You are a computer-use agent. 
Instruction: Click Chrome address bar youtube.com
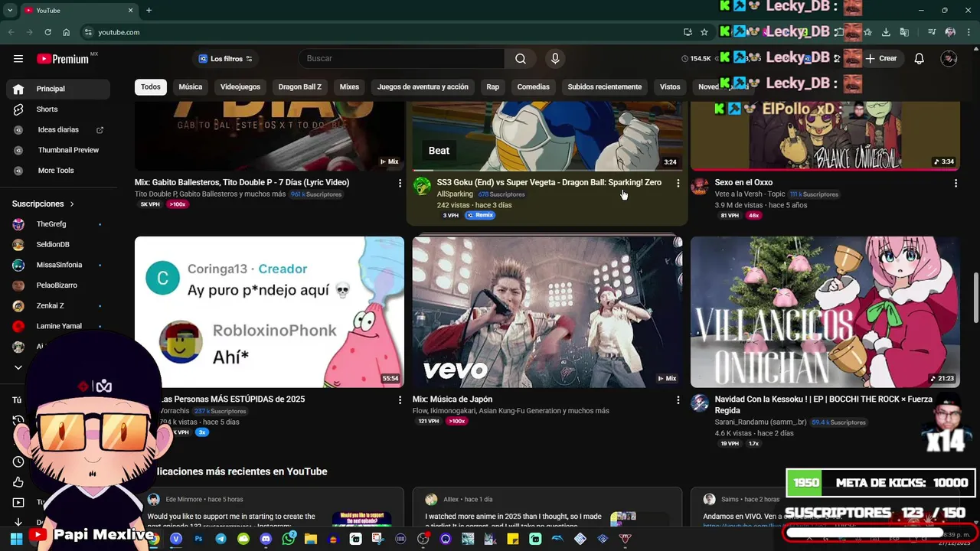pyautogui.click(x=119, y=32)
